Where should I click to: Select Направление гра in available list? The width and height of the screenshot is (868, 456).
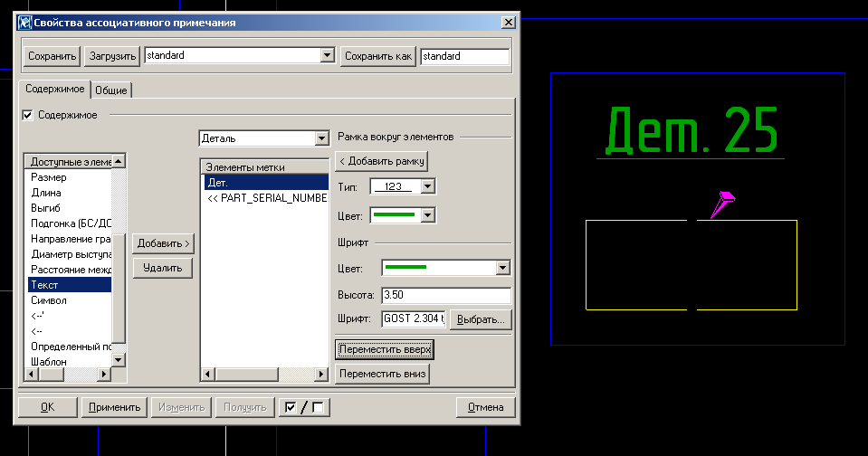click(x=69, y=239)
